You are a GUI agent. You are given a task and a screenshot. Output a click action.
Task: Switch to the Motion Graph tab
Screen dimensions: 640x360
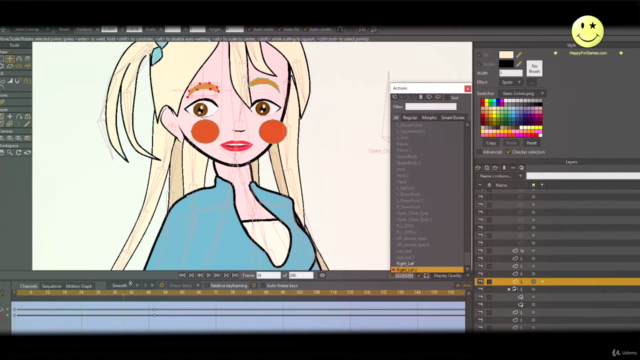(79, 286)
